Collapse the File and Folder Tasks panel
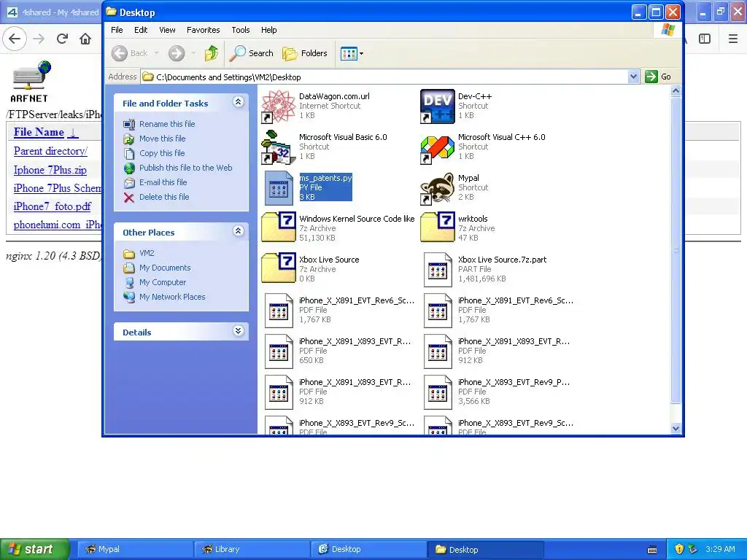The image size is (747, 560). coord(239,102)
